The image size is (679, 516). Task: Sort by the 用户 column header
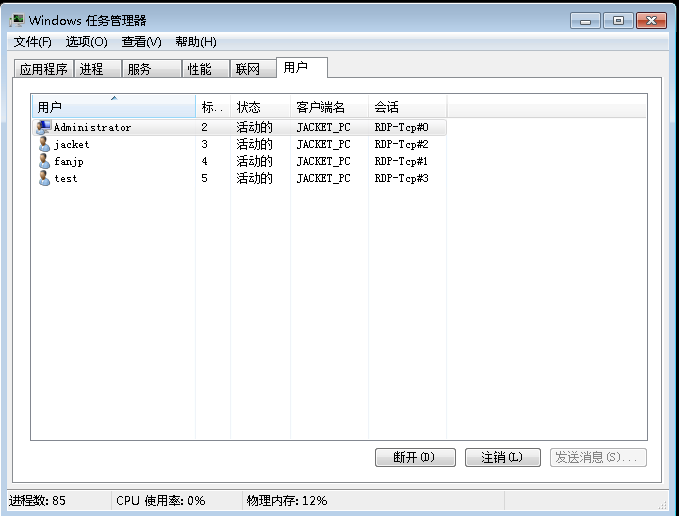[114, 106]
